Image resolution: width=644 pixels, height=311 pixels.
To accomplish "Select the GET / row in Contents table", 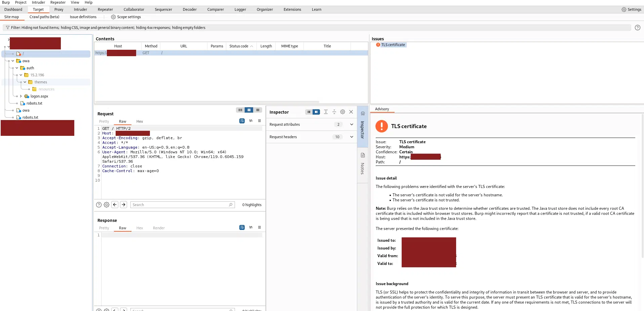I will [231, 53].
